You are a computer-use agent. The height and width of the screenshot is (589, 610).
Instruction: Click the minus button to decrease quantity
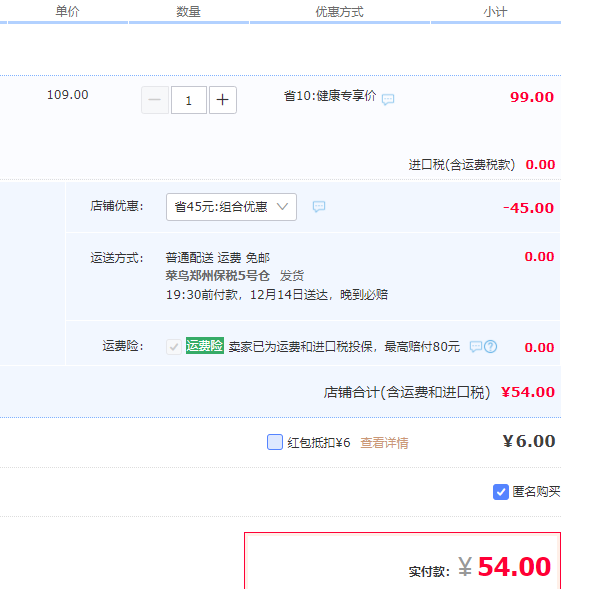(155, 100)
